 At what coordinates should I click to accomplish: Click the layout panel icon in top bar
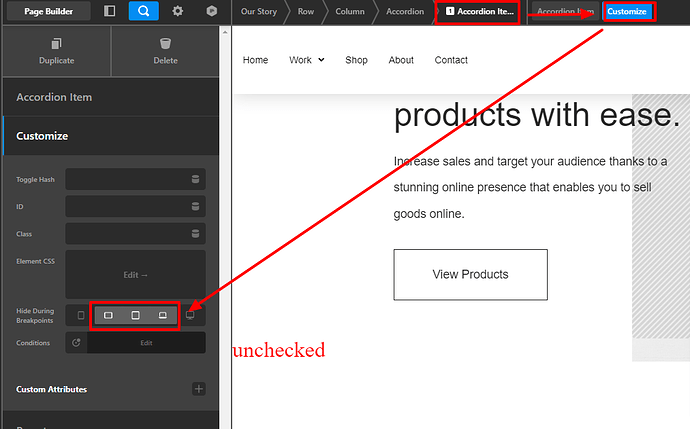[x=109, y=11]
